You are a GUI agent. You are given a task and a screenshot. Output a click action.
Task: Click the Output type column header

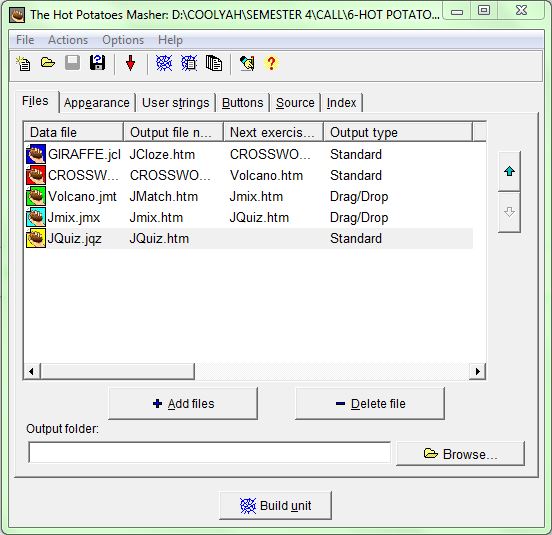[x=398, y=132]
